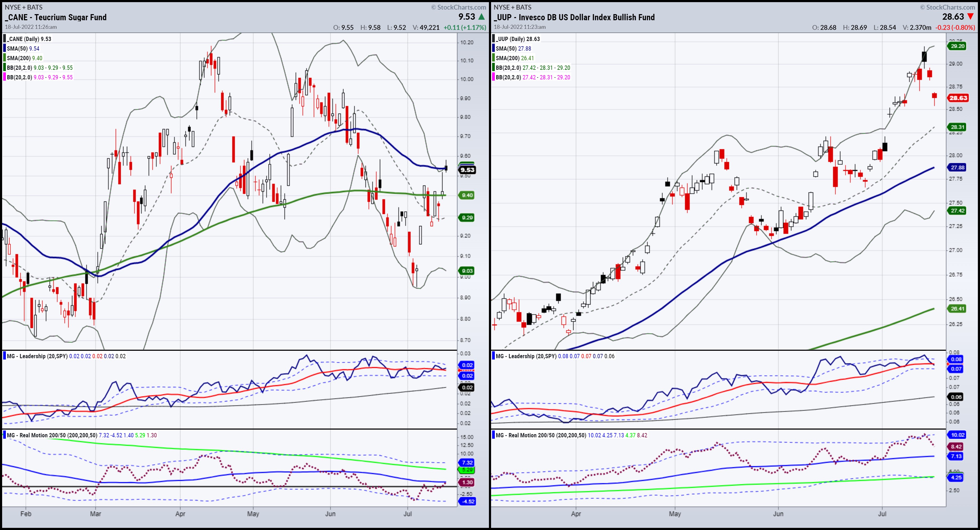The image size is (980, 530).
Task: Click the -4.52 blue tag on CANE Real Motion
Action: click(x=468, y=502)
